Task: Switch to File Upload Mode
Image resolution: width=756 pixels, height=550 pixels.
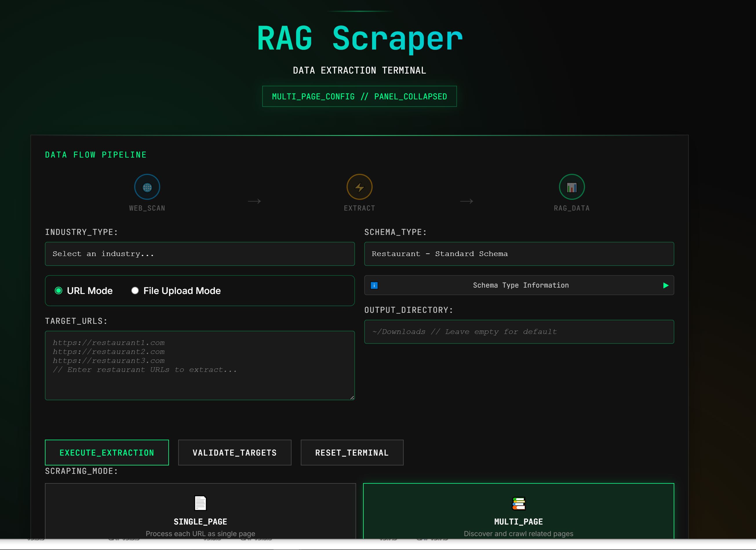Action: point(135,290)
